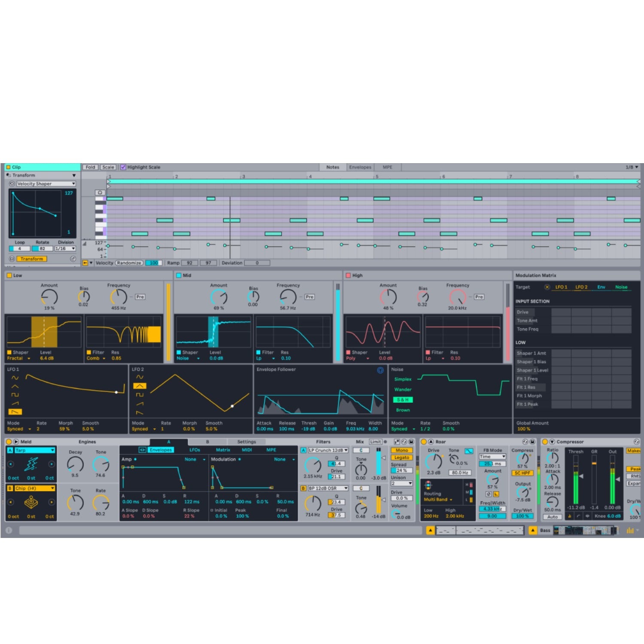The image size is (644, 644).
Task: Click the note audition headphone icon in the piano roll
Action: (100, 193)
